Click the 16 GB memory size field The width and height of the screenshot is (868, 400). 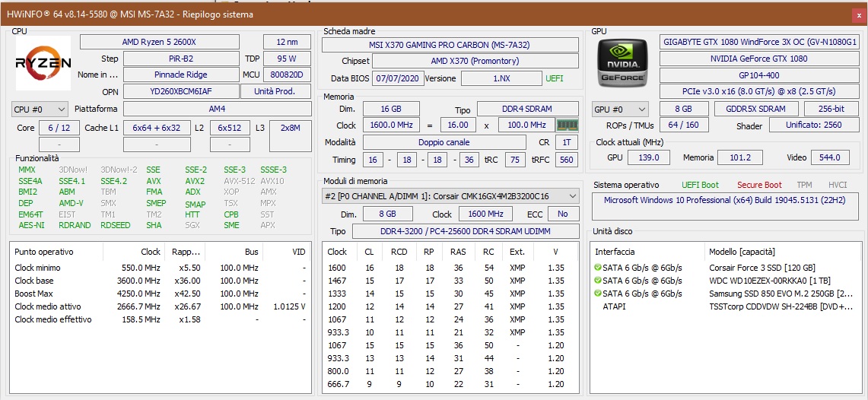coord(391,109)
